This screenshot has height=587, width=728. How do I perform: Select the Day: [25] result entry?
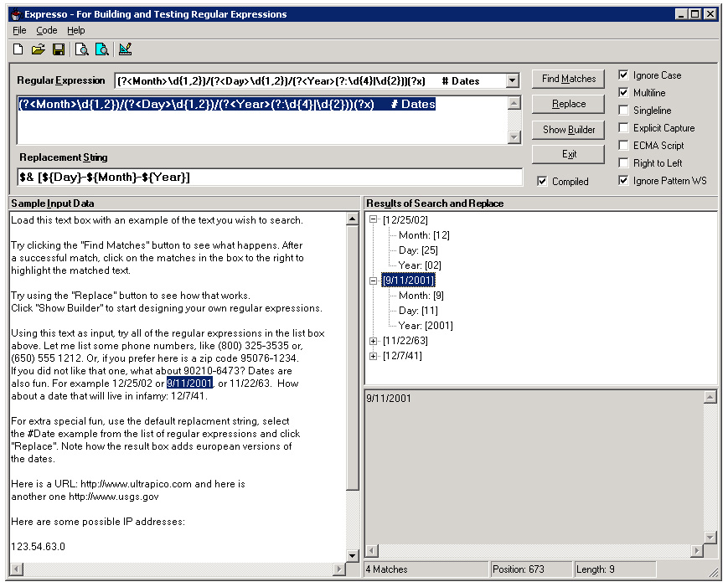pos(418,250)
